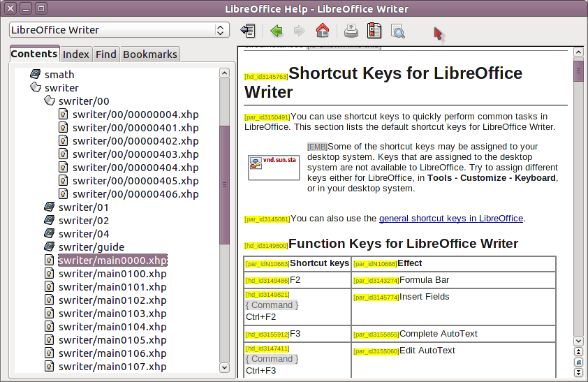Open swriter/00/00000404.xhp
This screenshot has width=588, height=382.
click(x=135, y=168)
